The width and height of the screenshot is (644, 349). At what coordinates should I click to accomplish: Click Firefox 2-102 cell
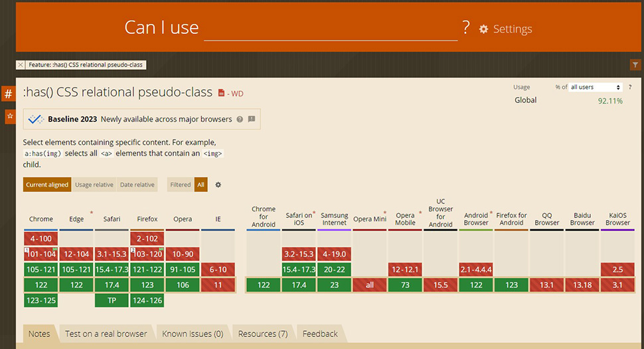pyautogui.click(x=147, y=239)
